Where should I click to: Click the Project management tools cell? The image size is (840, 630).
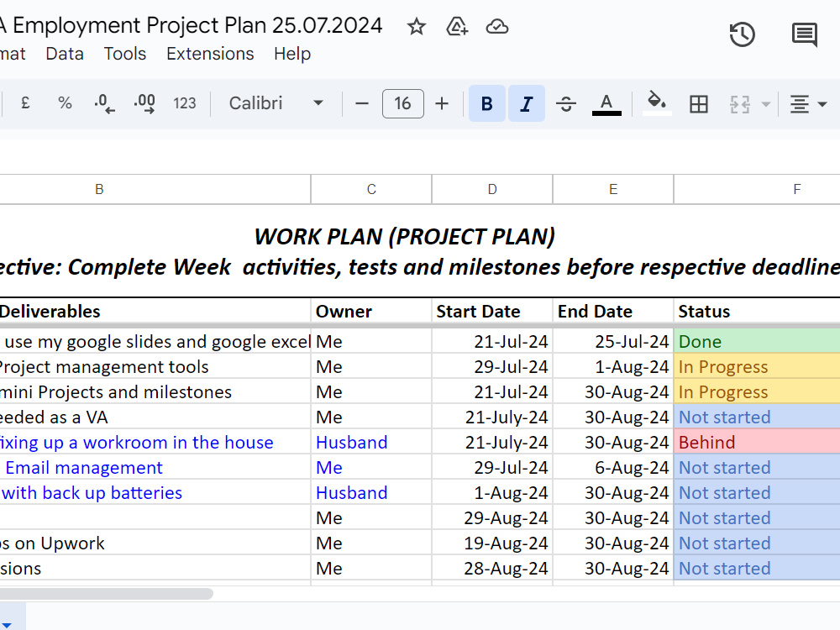155,366
